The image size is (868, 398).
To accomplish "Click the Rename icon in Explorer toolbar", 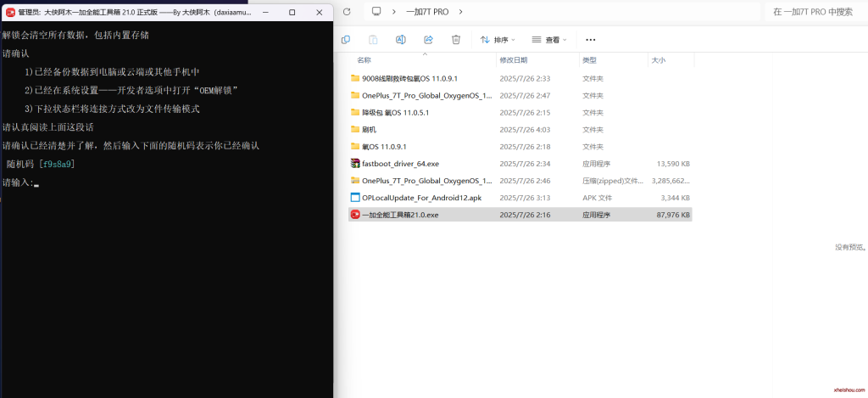I will 401,40.
